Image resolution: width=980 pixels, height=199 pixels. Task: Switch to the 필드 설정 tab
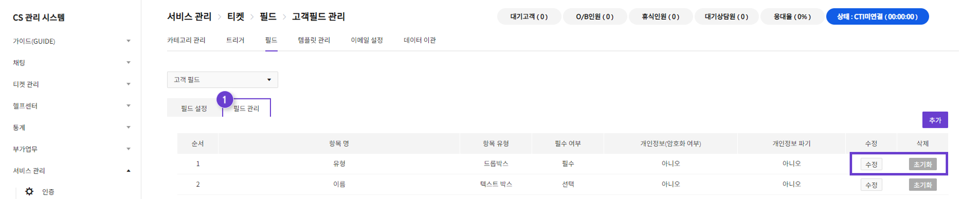[194, 108]
